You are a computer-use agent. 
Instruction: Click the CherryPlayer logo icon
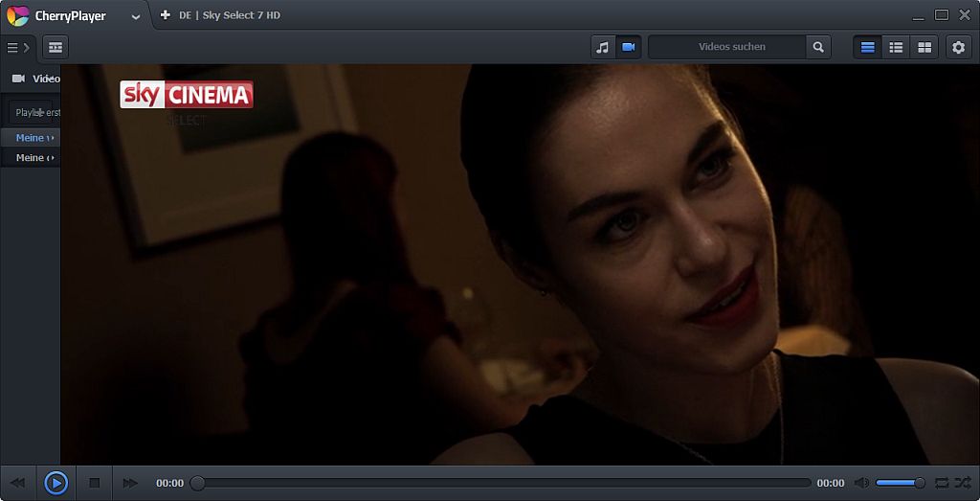coord(17,15)
